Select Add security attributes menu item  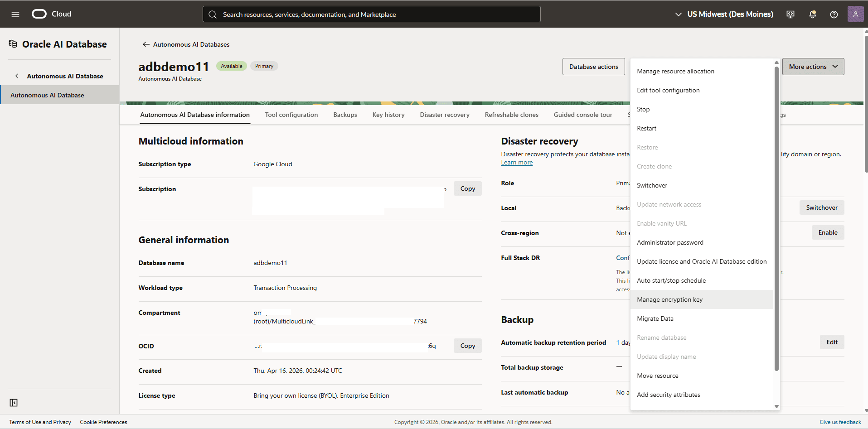pyautogui.click(x=702, y=395)
